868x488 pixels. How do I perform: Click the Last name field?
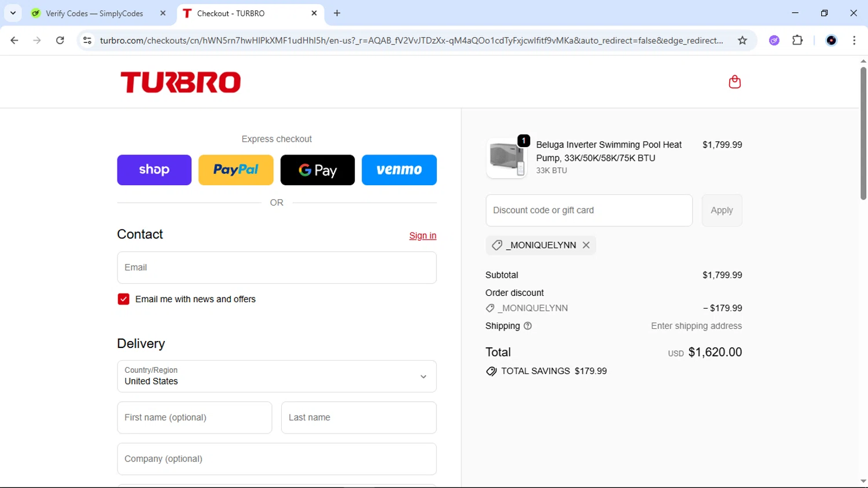pyautogui.click(x=359, y=417)
